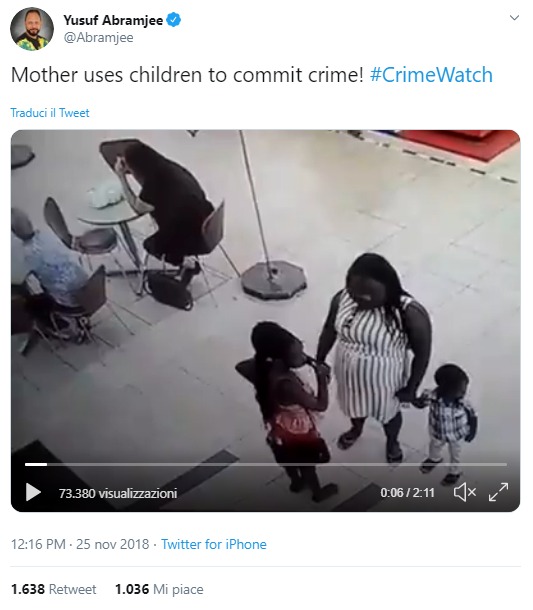View the 1.036 Mi piace list
Image resolution: width=533 pixels, height=610 pixels.
pyautogui.click(x=159, y=589)
